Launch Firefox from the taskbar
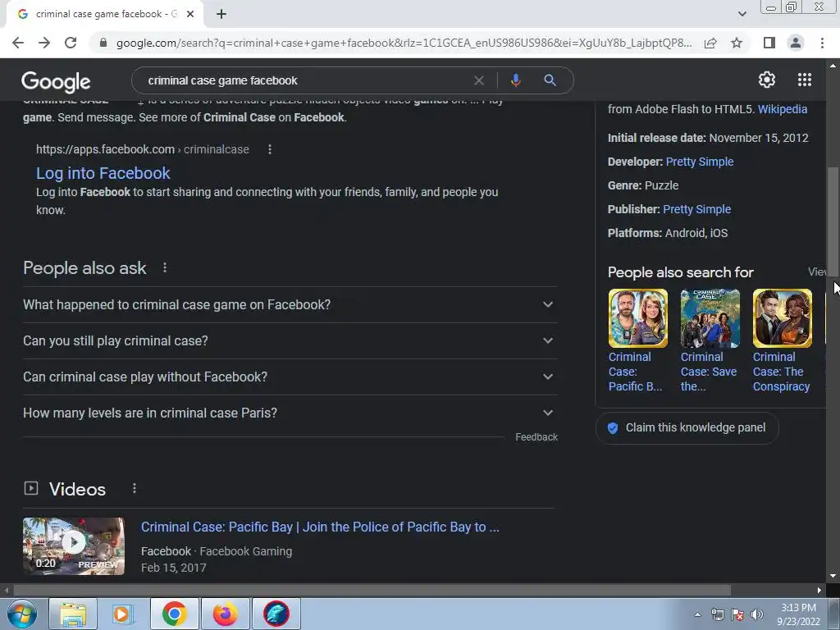This screenshot has height=630, width=840. (225, 614)
